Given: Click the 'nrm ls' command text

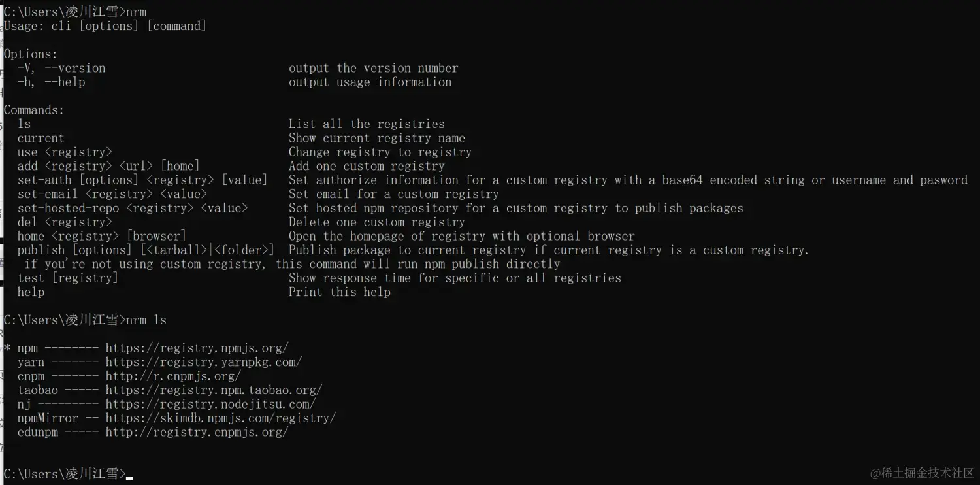Looking at the screenshot, I should tap(146, 320).
